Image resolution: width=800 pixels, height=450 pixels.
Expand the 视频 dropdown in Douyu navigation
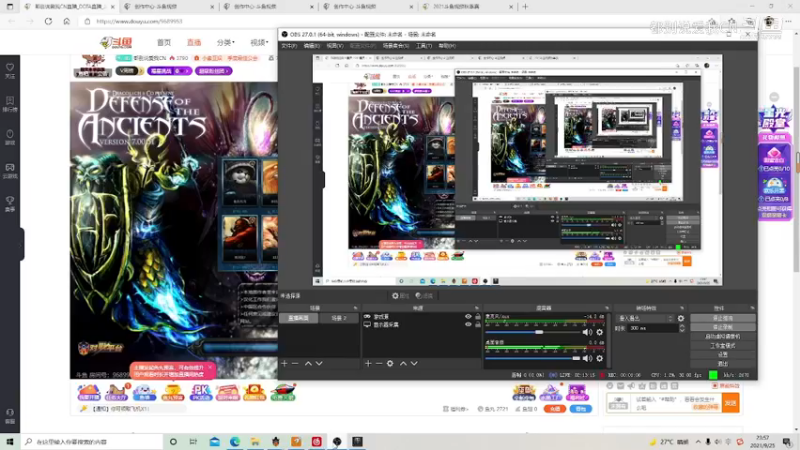click(x=259, y=42)
